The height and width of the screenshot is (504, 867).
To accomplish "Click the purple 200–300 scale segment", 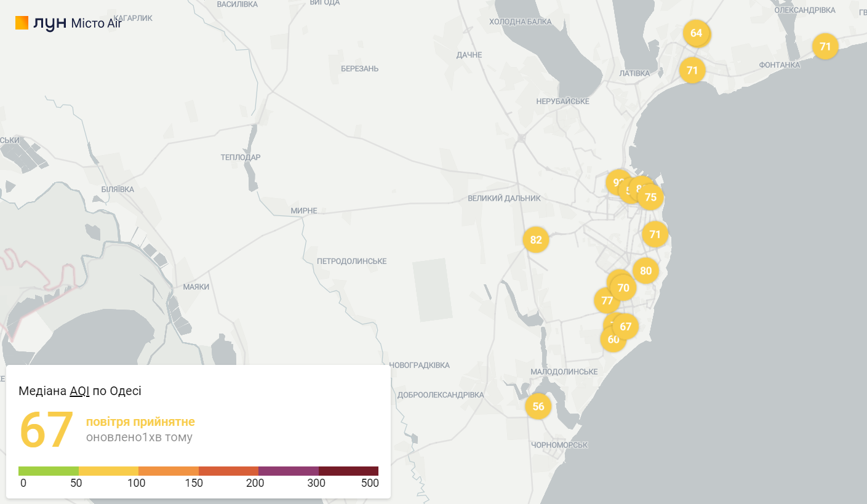I will click(x=288, y=471).
